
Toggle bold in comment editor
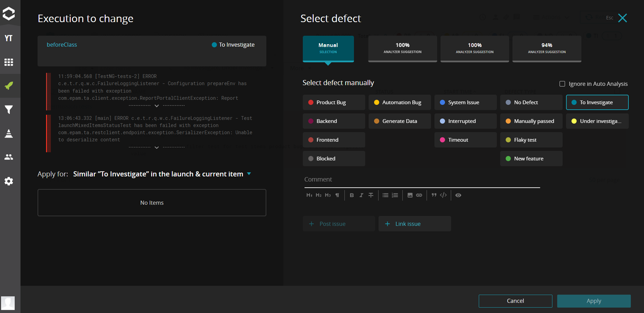352,195
